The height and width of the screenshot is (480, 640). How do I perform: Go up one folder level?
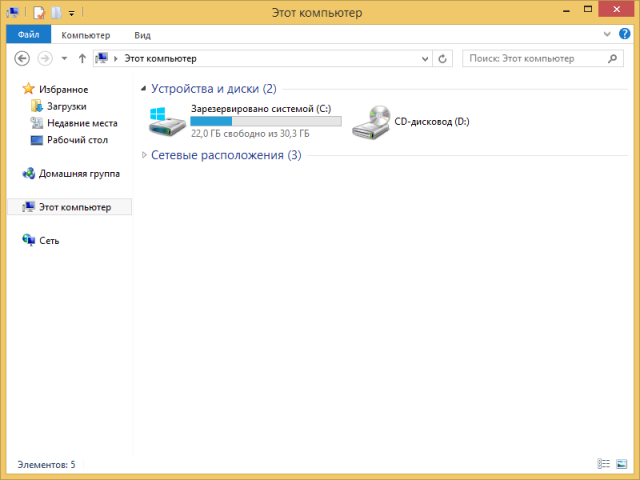point(82,59)
